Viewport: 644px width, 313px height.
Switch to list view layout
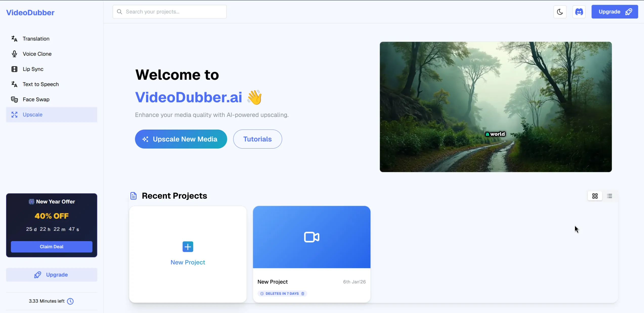click(x=609, y=196)
